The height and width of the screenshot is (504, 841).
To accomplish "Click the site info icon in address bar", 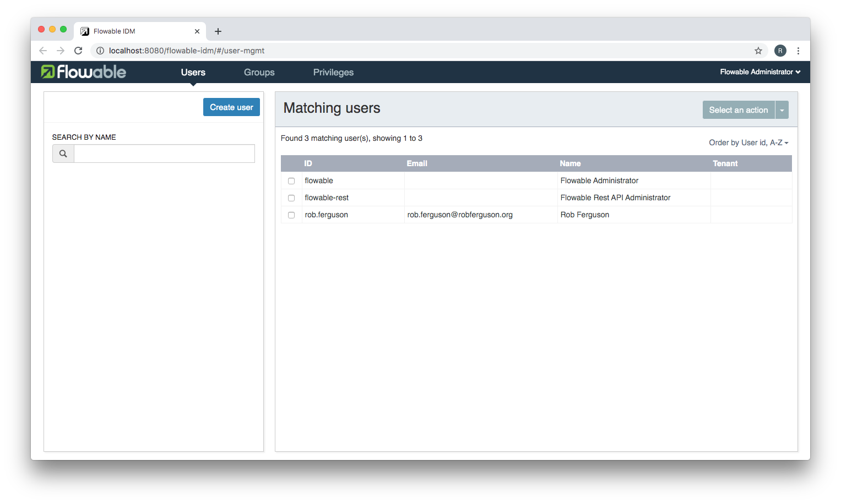I will [x=100, y=51].
